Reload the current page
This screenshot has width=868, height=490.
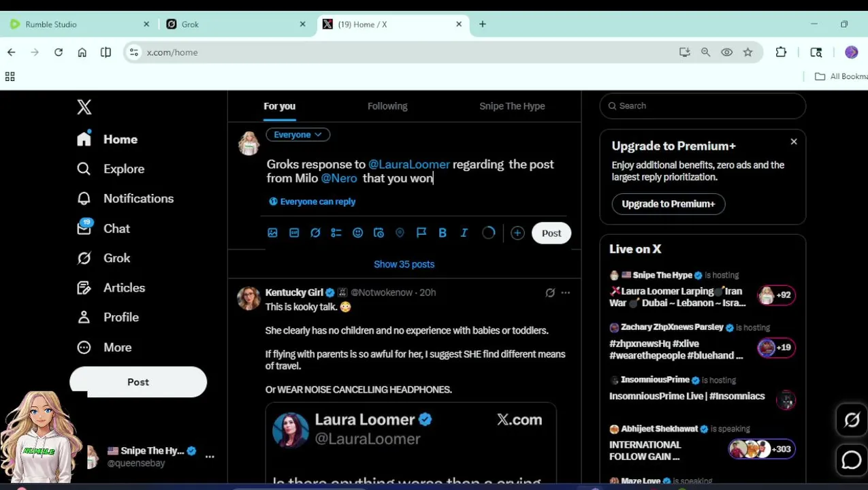pyautogui.click(x=59, y=52)
